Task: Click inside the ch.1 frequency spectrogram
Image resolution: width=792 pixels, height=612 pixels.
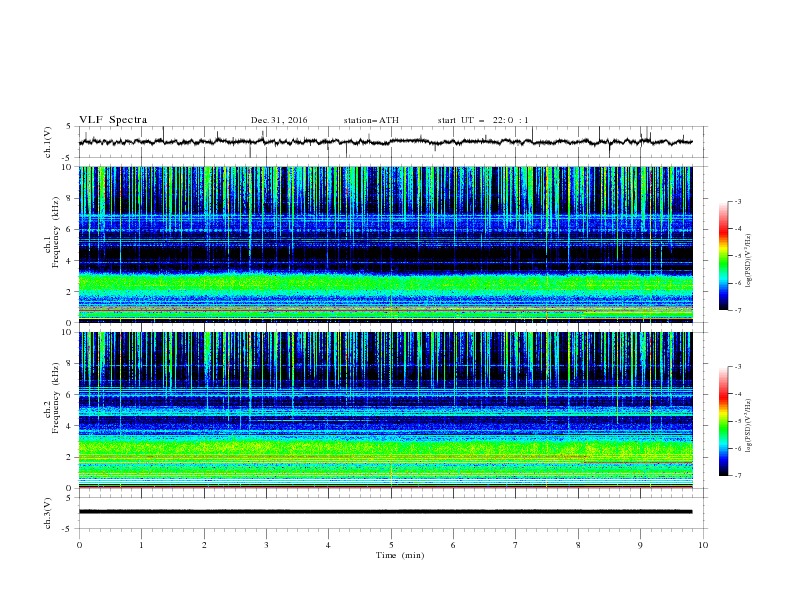Action: click(x=385, y=244)
